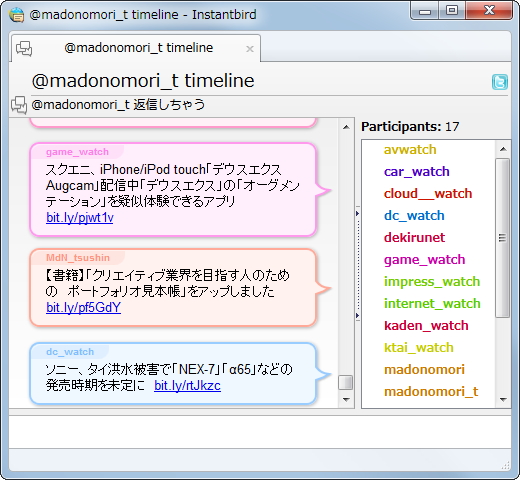The height and width of the screenshot is (480, 520).
Task: Select dekirunet in the participants list
Action: 414,238
